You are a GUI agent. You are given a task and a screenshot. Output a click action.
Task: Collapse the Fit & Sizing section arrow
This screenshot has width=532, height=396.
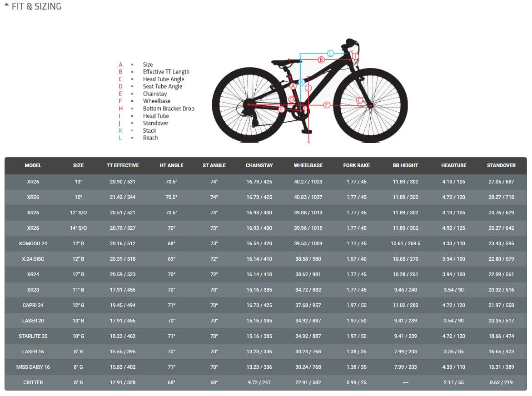pyautogui.click(x=6, y=5)
